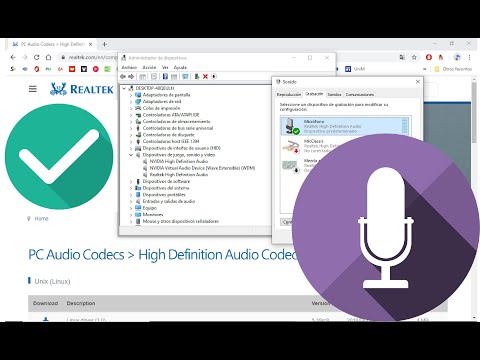Open the Otros favoritos bookmarks folder

click(453, 69)
